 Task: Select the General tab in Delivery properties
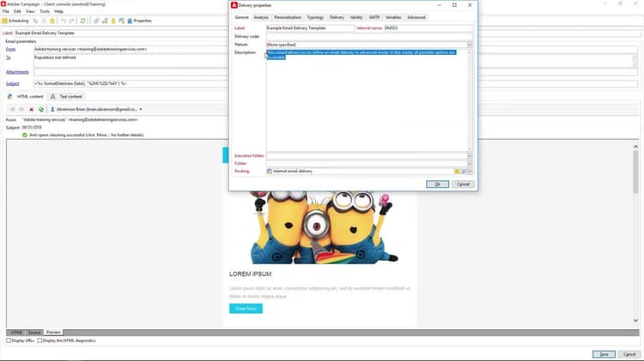241,17
